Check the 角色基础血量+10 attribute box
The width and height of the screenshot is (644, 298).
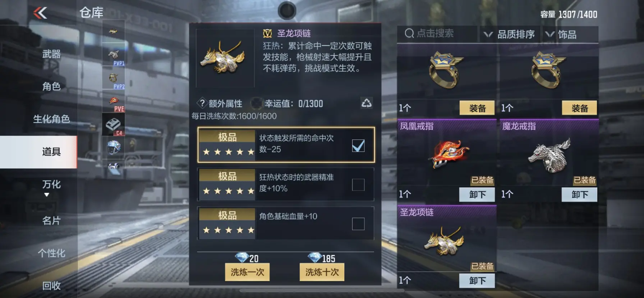click(358, 224)
